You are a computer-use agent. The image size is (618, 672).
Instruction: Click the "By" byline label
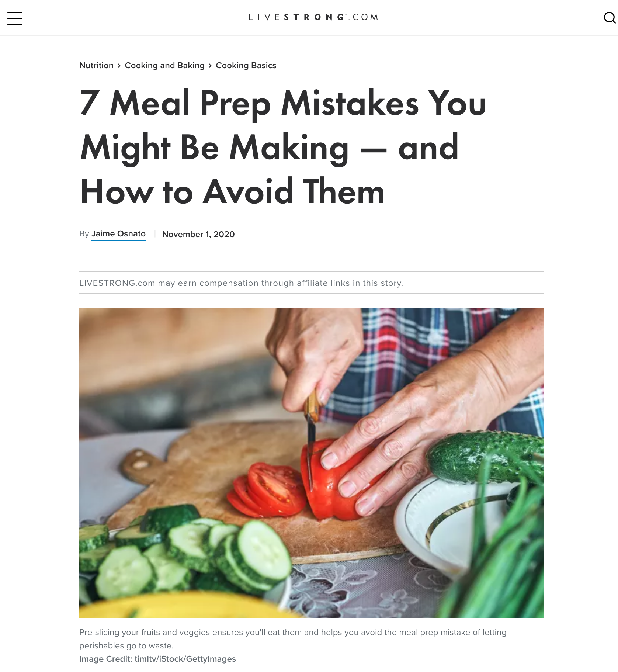click(84, 234)
